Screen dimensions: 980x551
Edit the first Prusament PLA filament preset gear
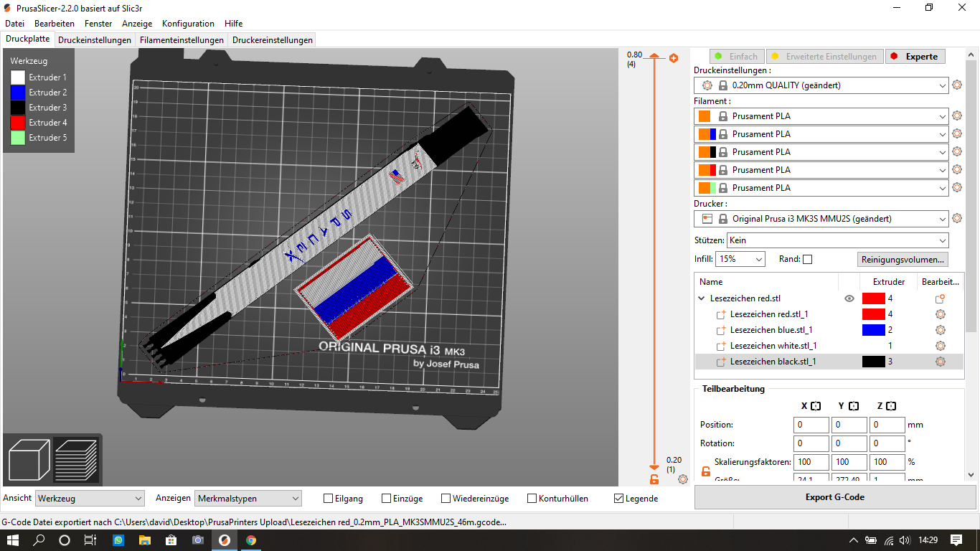(x=956, y=116)
